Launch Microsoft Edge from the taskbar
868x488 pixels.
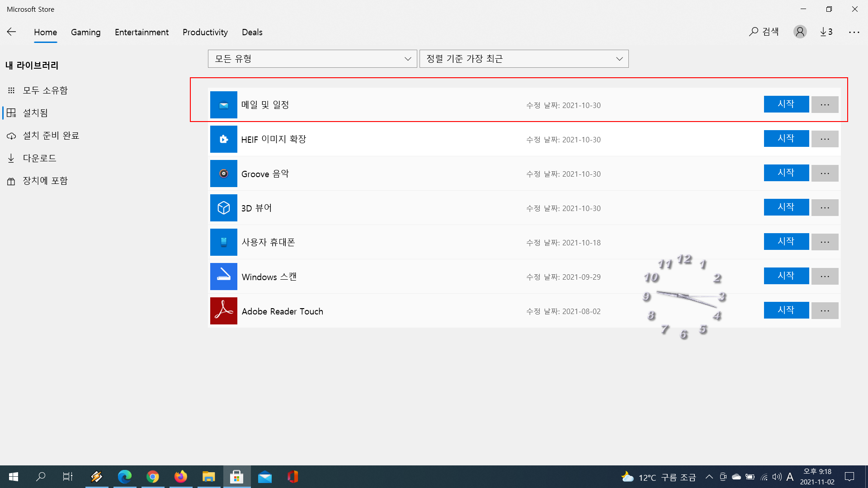click(x=124, y=477)
